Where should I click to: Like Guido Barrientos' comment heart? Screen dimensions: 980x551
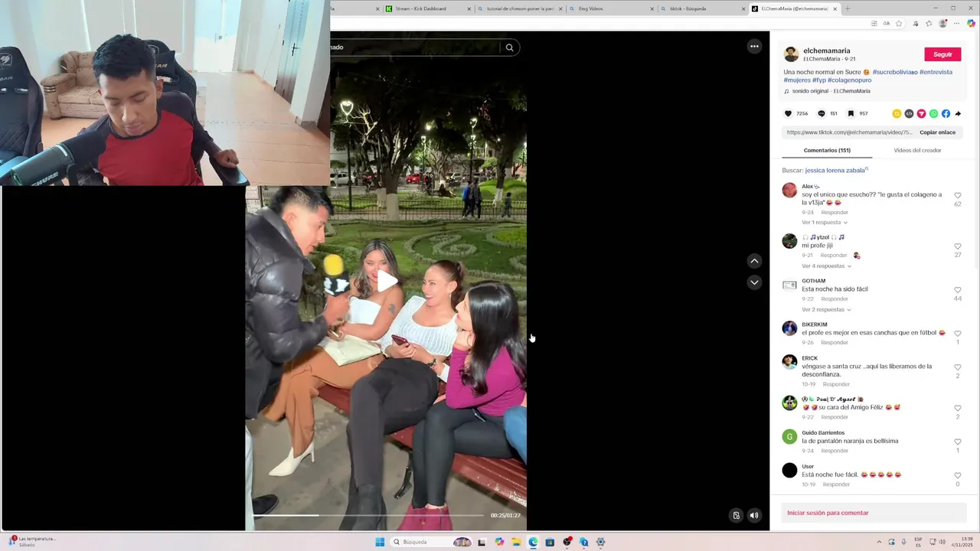[958, 442]
